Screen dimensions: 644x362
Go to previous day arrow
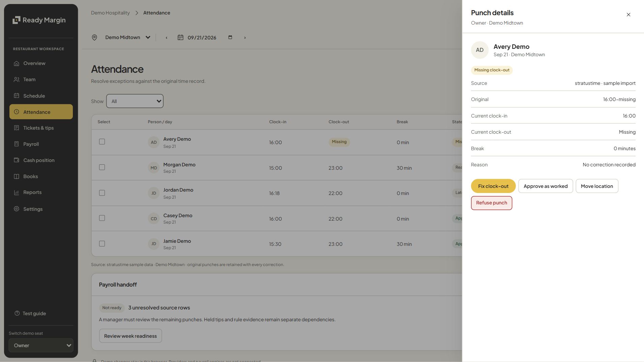pyautogui.click(x=166, y=38)
